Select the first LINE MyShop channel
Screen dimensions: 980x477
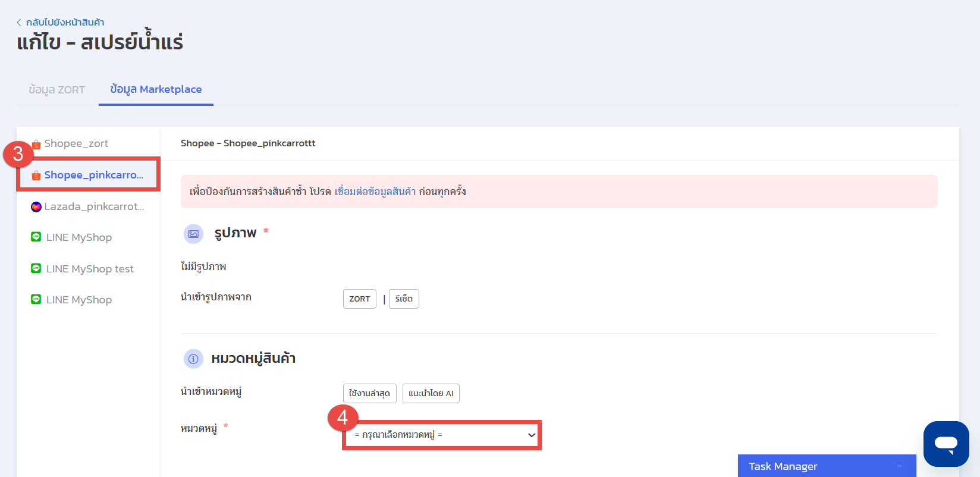click(79, 237)
